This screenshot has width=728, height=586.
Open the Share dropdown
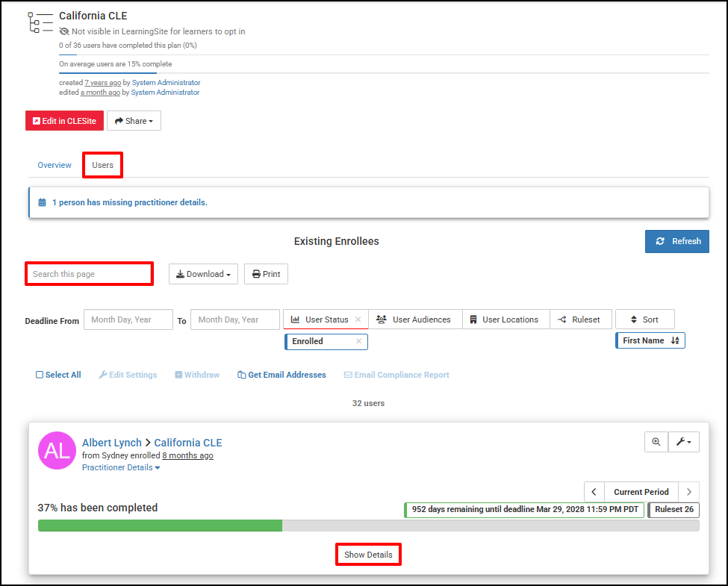134,121
